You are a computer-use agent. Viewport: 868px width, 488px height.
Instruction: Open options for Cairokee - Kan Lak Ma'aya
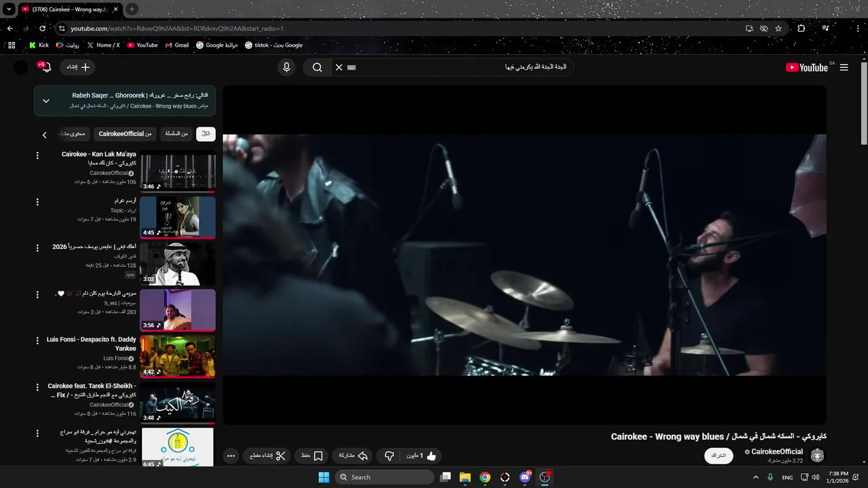point(37,156)
